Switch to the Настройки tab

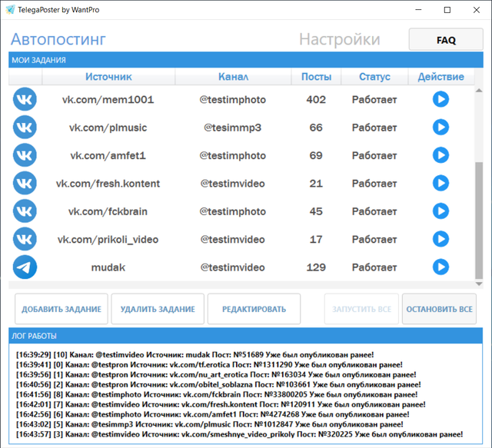[340, 39]
